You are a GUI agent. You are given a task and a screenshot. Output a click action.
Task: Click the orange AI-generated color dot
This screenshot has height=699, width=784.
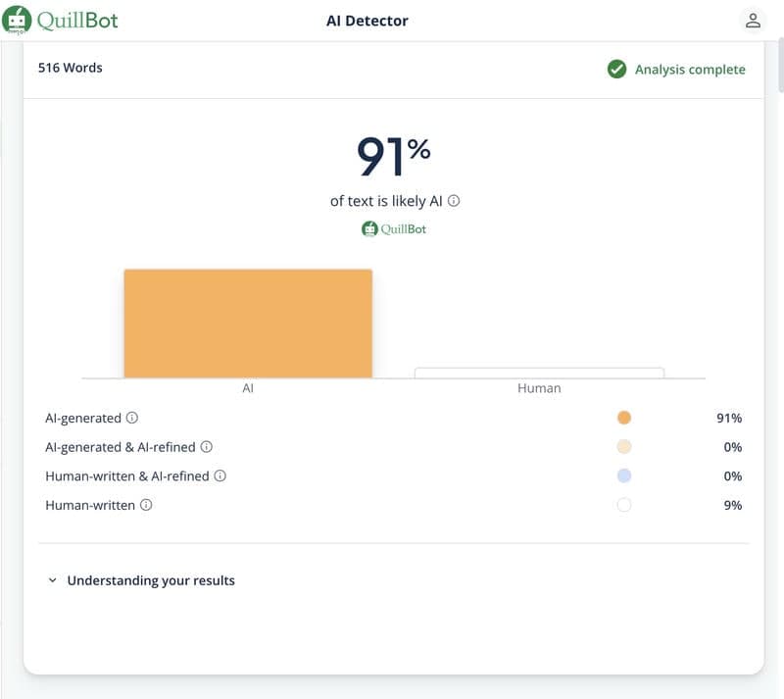(x=624, y=418)
